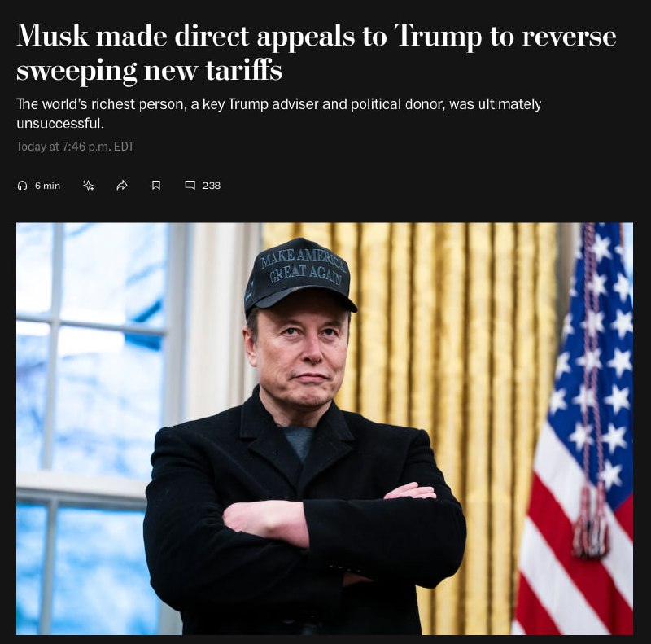Click the "Make America Great Again" cap in photo
This screenshot has height=644, width=651.
click(x=300, y=275)
